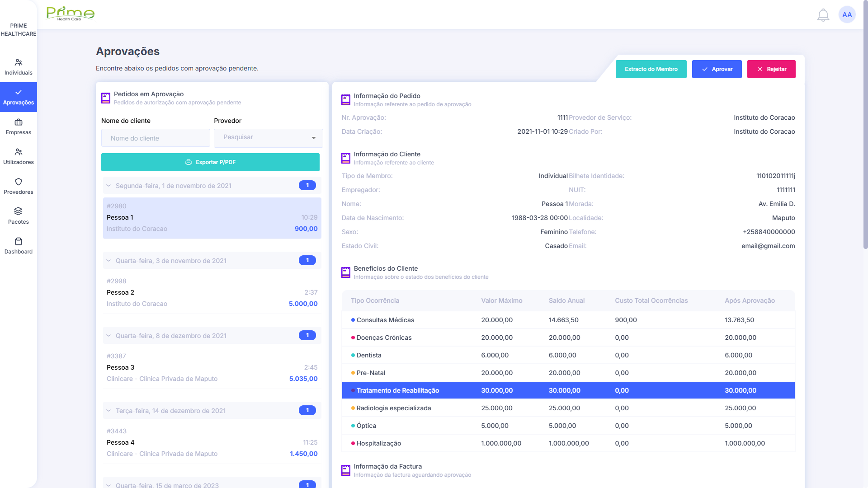Click the pink dot of Doenças Crónicas
This screenshot has height=488, width=868.
pos(353,338)
